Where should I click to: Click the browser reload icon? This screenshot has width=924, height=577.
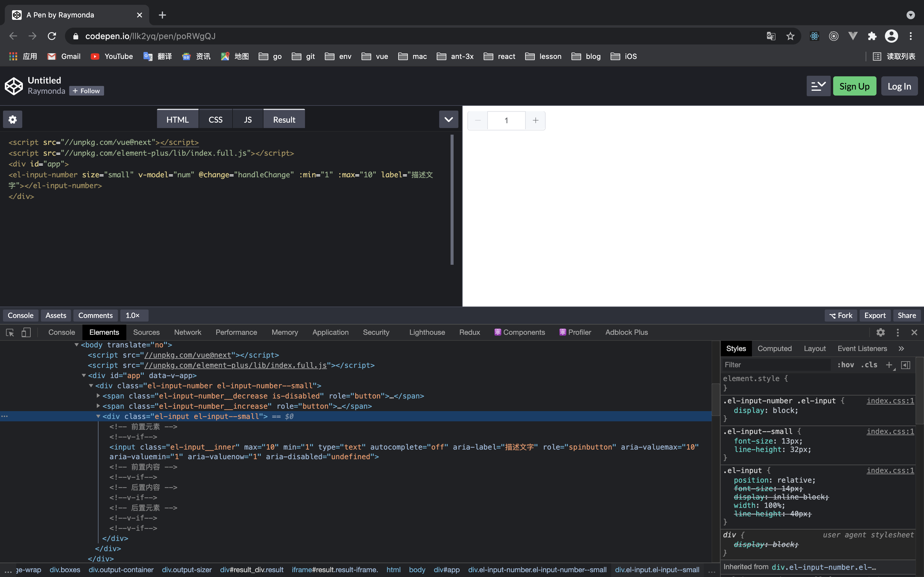pyautogui.click(x=51, y=36)
